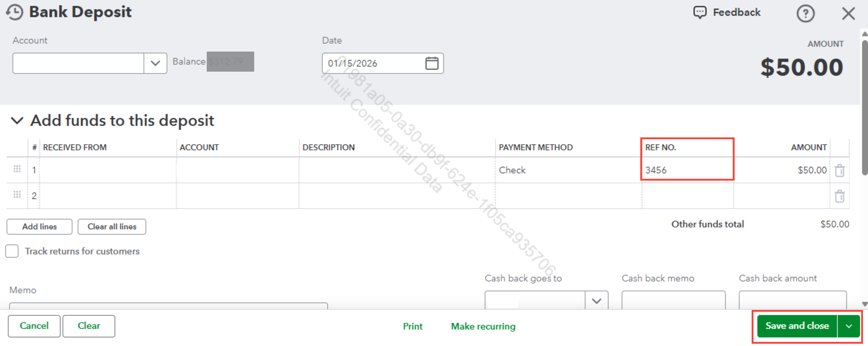
Task: Open the help question mark icon
Action: 805,14
